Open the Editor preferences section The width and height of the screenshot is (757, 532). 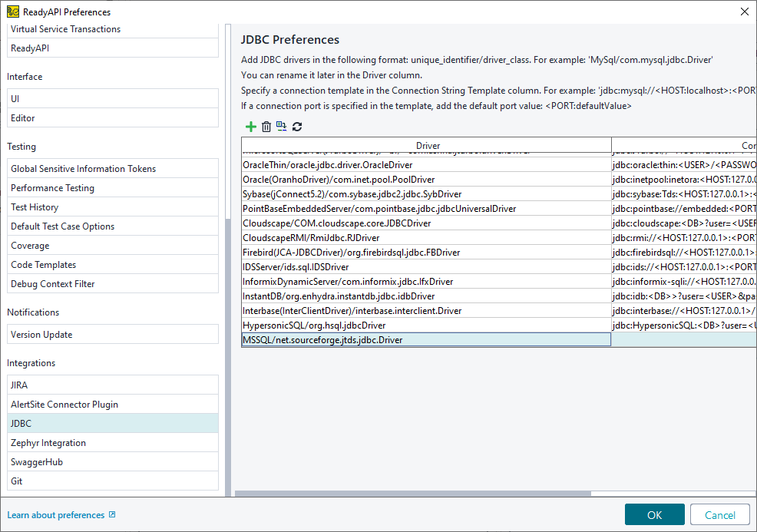[112, 117]
